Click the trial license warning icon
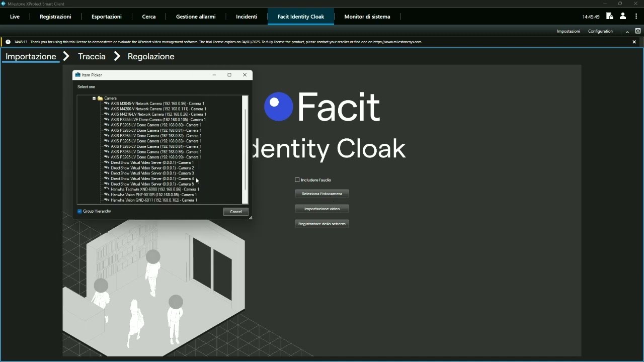The width and height of the screenshot is (644, 362). [x=8, y=42]
